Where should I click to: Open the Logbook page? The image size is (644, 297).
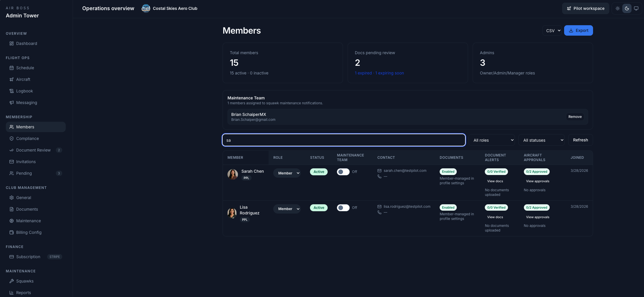coord(24,91)
